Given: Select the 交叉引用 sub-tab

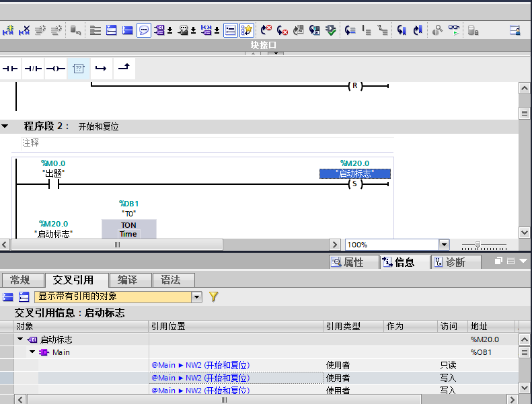Looking at the screenshot, I should tap(77, 280).
